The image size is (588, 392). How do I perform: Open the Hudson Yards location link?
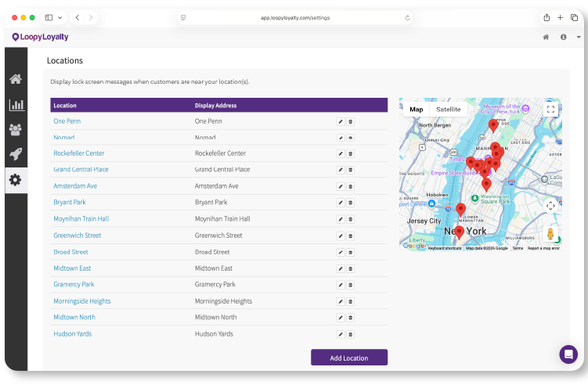tap(72, 334)
